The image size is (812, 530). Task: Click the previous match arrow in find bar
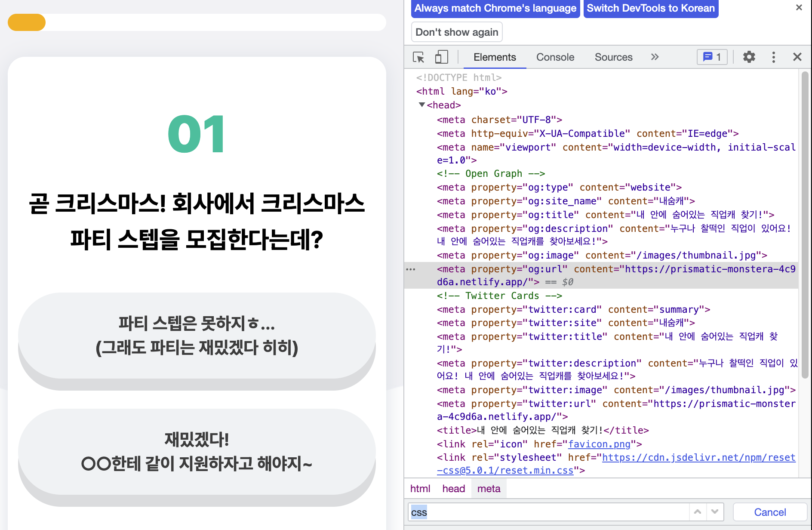pyautogui.click(x=697, y=512)
